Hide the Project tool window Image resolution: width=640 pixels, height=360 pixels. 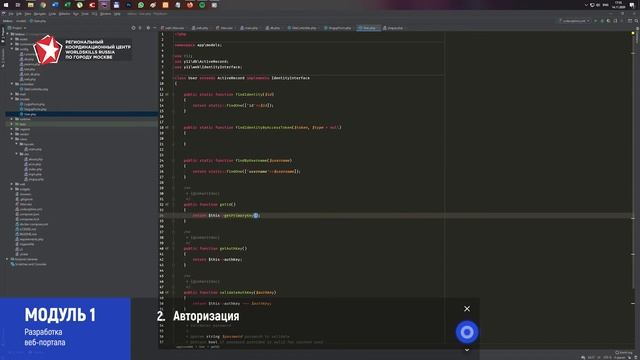pyautogui.click(x=155, y=28)
